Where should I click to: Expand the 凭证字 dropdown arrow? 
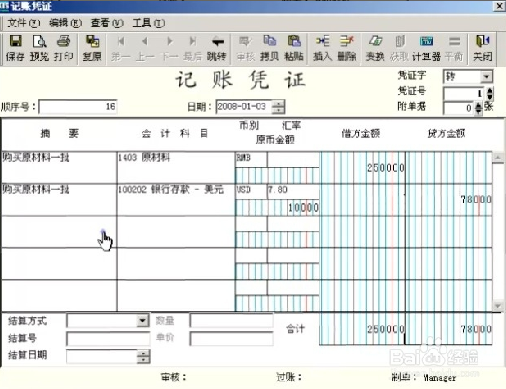click(x=486, y=77)
